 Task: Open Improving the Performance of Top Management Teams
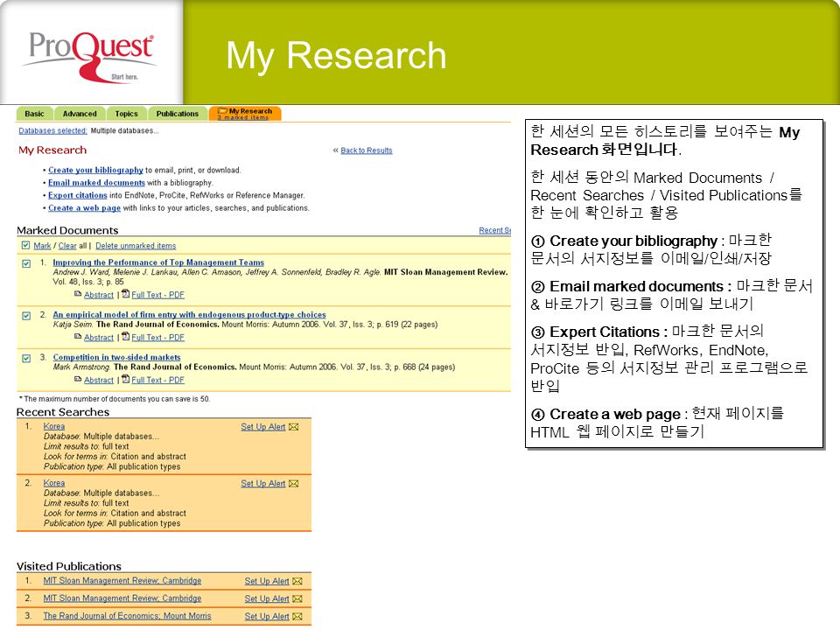[158, 262]
